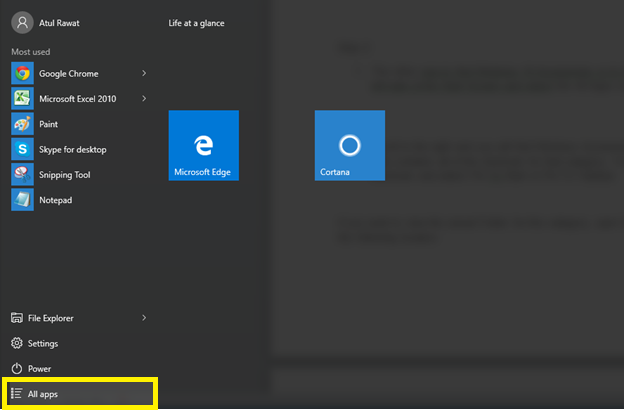624x411 pixels.
Task: Open the Microsoft Edge tile
Action: pos(204,145)
